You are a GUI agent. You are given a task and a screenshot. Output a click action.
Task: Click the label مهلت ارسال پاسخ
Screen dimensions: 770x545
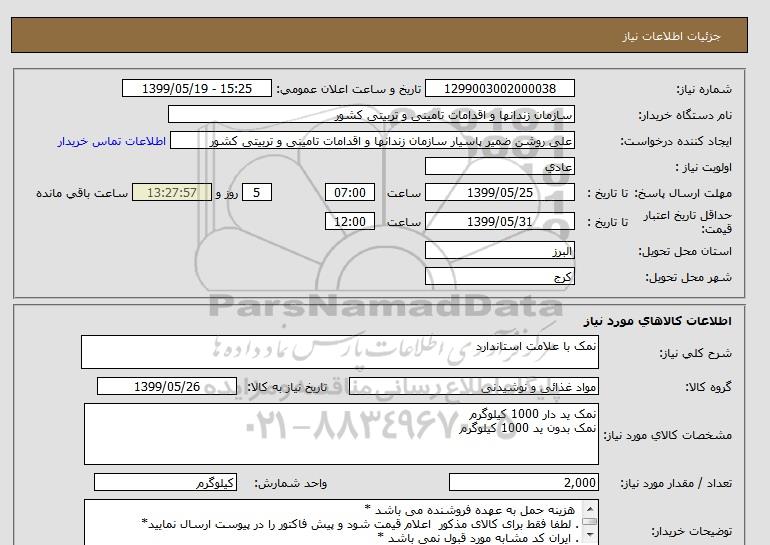point(683,193)
